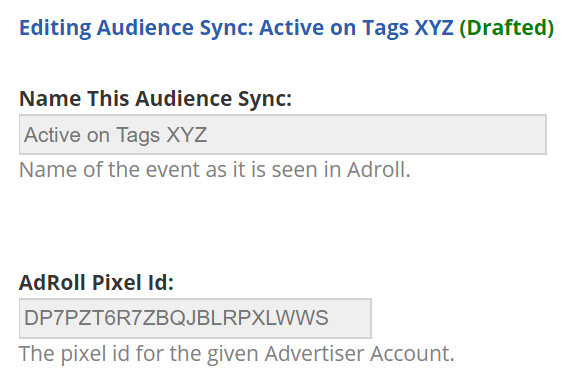
Task: Click the pixel id Advertiser Account help text
Action: (236, 354)
